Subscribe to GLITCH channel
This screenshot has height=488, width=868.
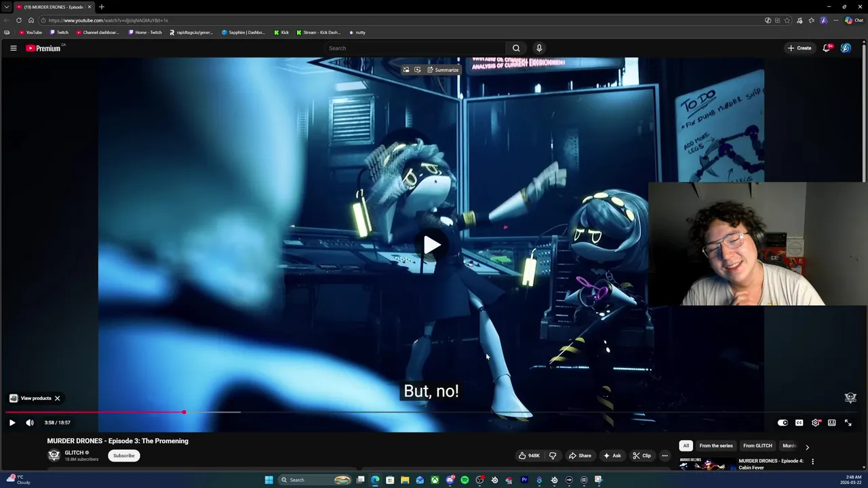coord(123,455)
